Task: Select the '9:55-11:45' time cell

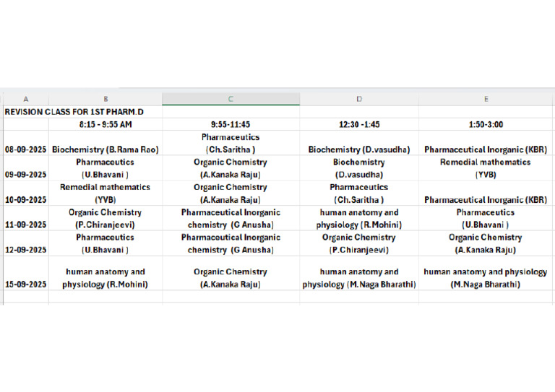Action: click(x=231, y=124)
